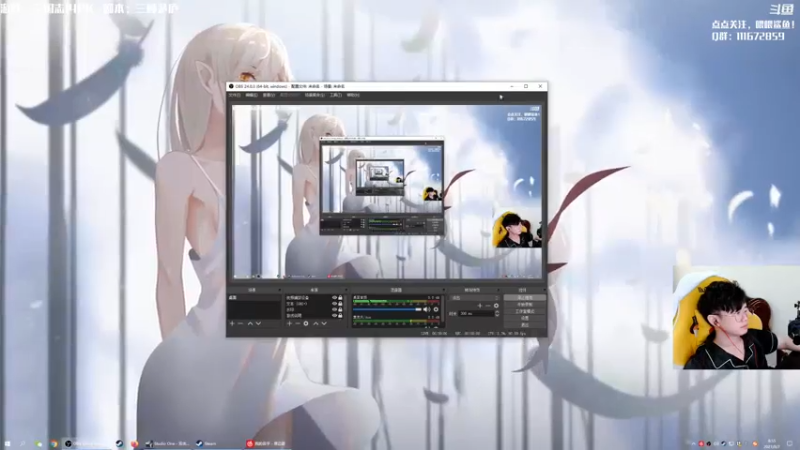Remove the selected scene using minus icon
The height and width of the screenshot is (450, 800).
point(240,323)
